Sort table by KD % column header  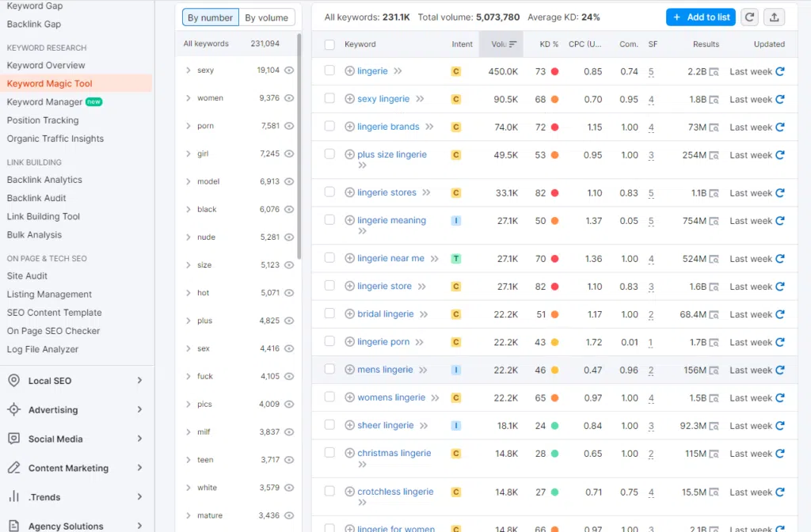click(549, 44)
